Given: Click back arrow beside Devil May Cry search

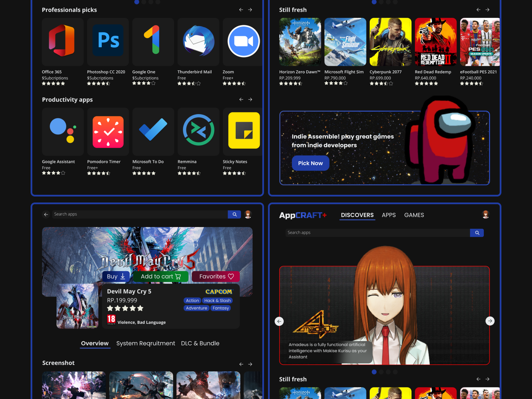Looking at the screenshot, I should (46, 214).
